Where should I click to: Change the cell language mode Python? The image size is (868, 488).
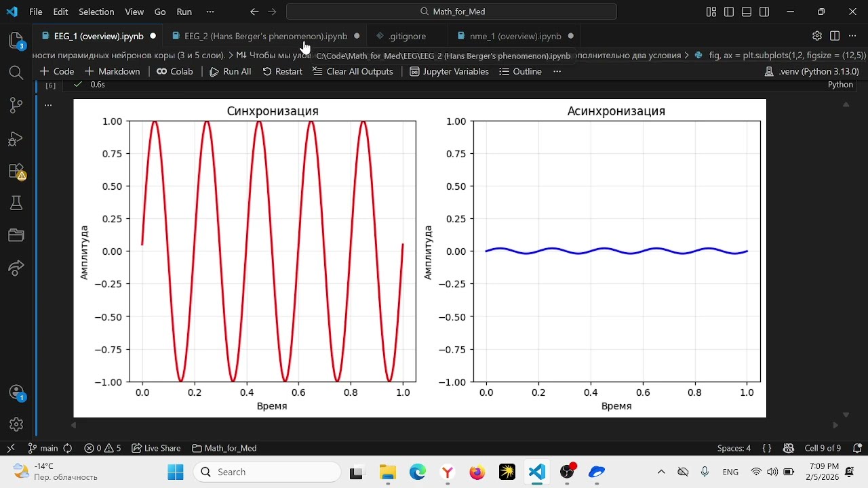(x=840, y=85)
